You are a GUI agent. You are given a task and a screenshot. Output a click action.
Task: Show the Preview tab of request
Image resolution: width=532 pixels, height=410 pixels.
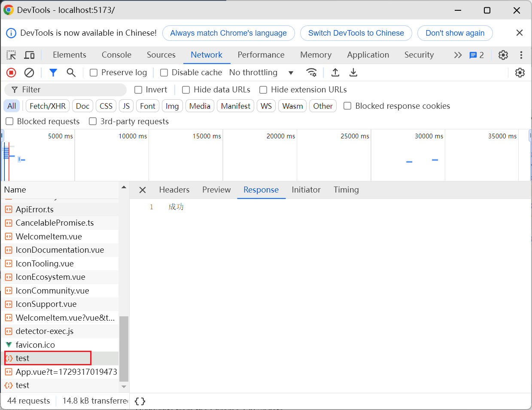tap(216, 190)
